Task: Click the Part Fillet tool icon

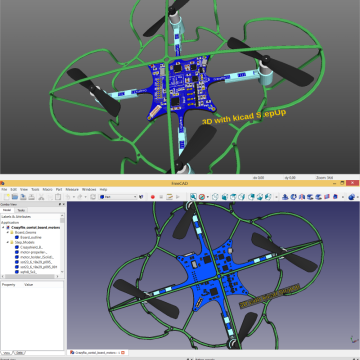Action: (310, 197)
